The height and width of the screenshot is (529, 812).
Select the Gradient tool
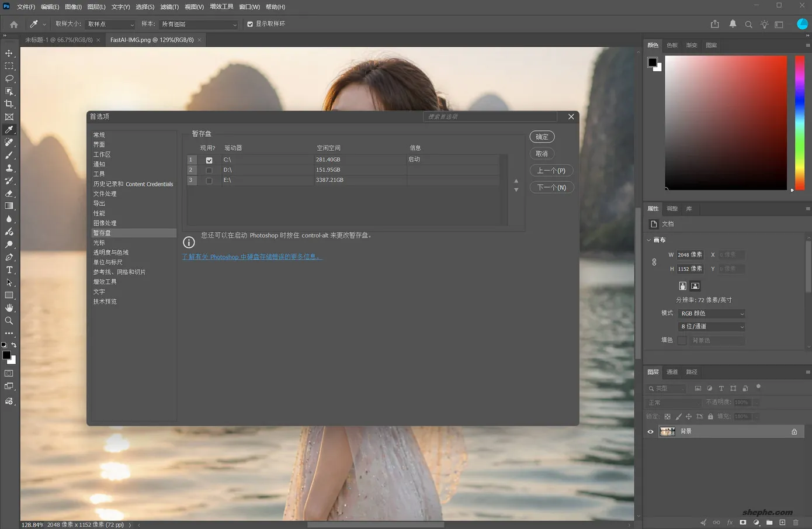[9, 206]
